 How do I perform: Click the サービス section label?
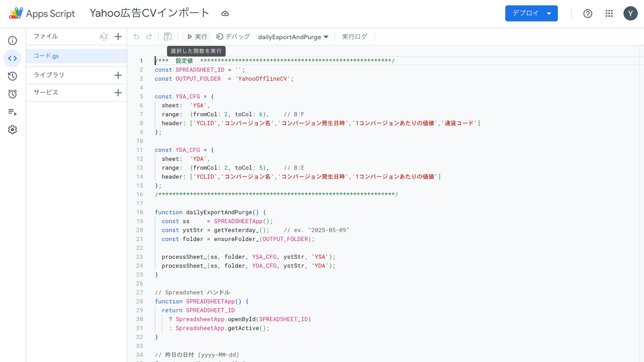click(46, 93)
